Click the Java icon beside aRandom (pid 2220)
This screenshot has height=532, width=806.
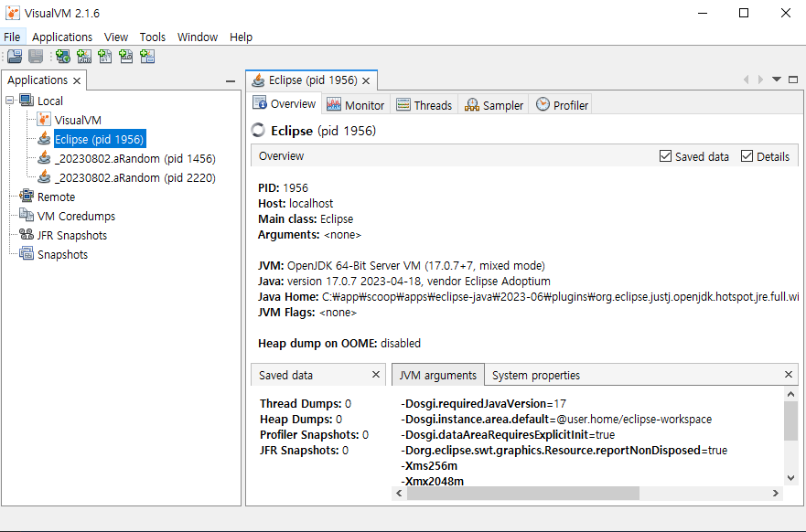coord(44,177)
